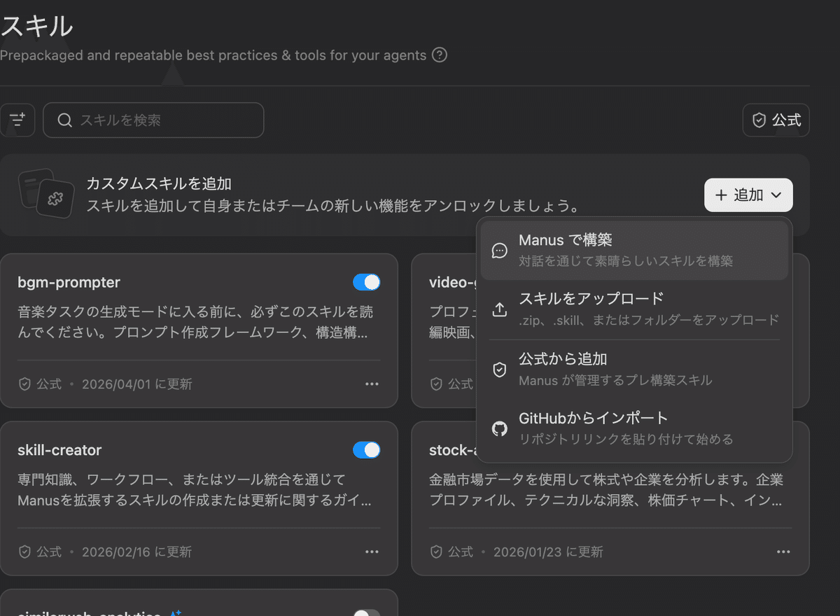
Task: Open the skill filter options icon
Action: point(17,120)
